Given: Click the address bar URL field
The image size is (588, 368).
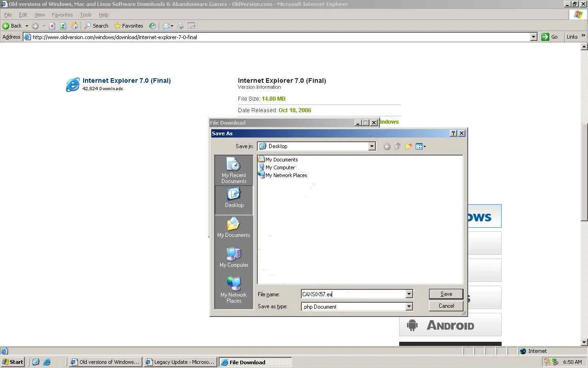Looking at the screenshot, I should tap(280, 37).
